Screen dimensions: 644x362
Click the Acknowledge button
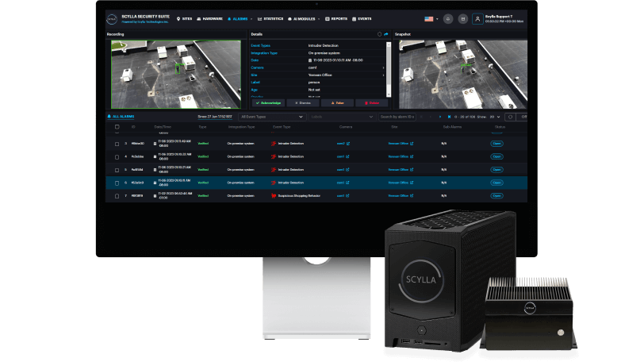click(268, 102)
